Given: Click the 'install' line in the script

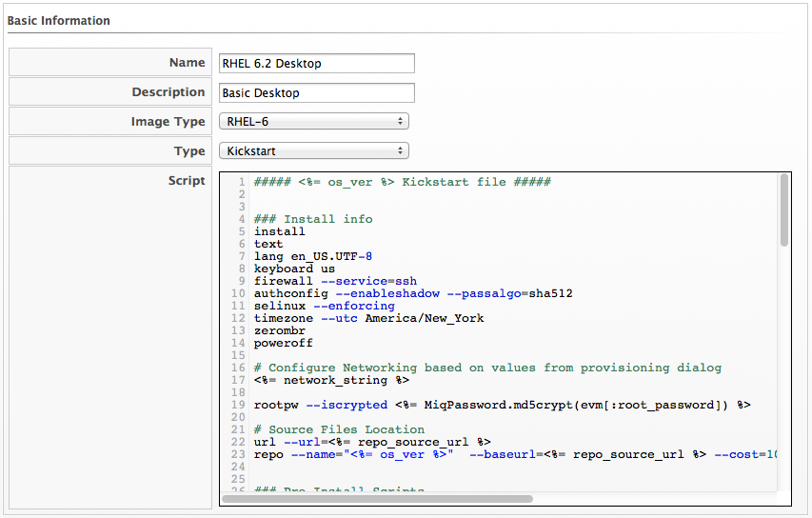Looking at the screenshot, I should click(x=279, y=231).
